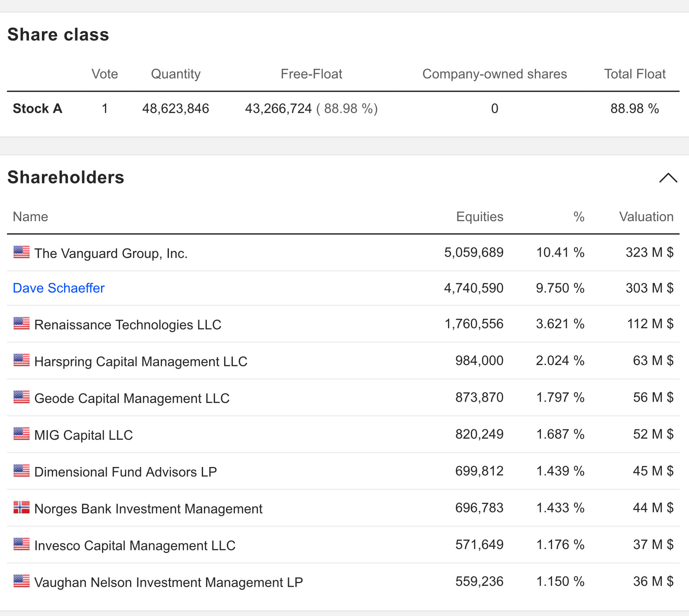This screenshot has height=616, width=689.
Task: Click Vaughan Nelson percentage 1.150 %
Action: (x=560, y=581)
